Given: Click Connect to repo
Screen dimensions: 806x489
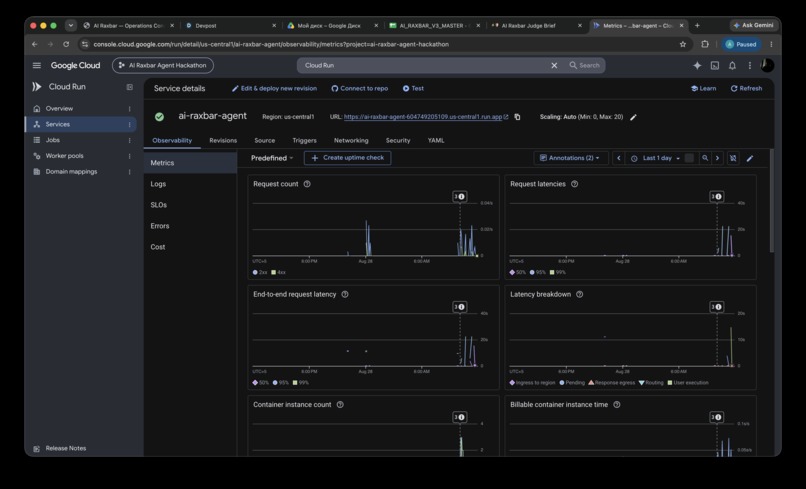Looking at the screenshot, I should [359, 88].
